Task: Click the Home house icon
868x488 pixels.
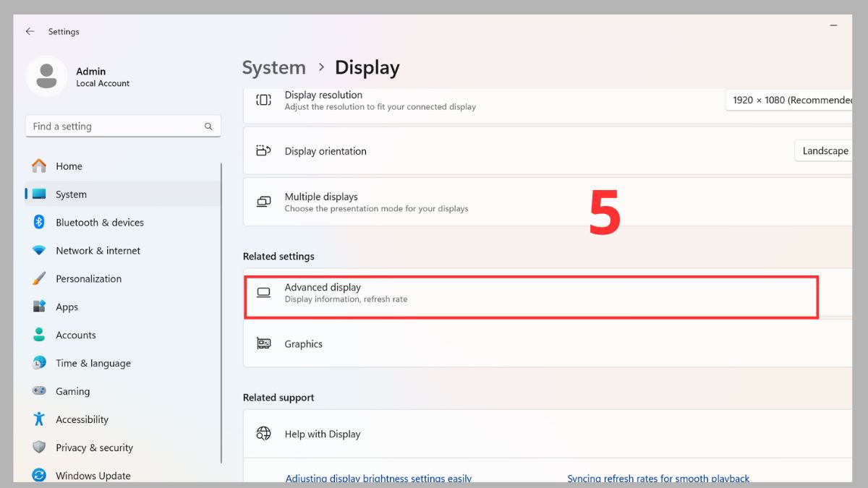Action: (x=39, y=166)
